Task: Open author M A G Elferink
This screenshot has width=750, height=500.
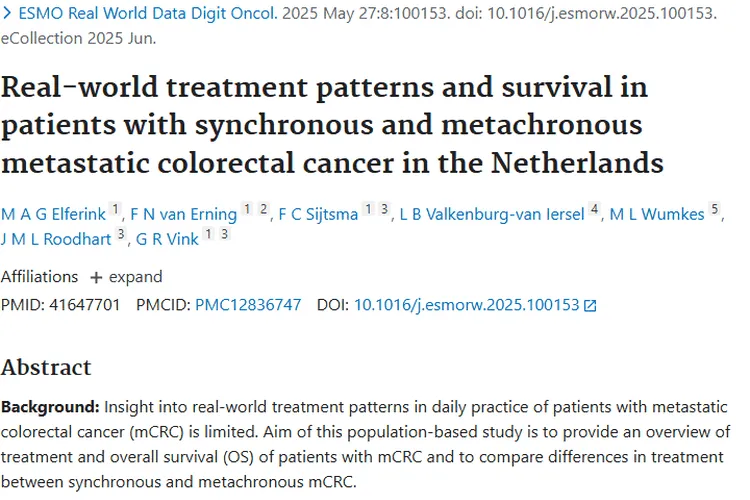Action: 53,214
